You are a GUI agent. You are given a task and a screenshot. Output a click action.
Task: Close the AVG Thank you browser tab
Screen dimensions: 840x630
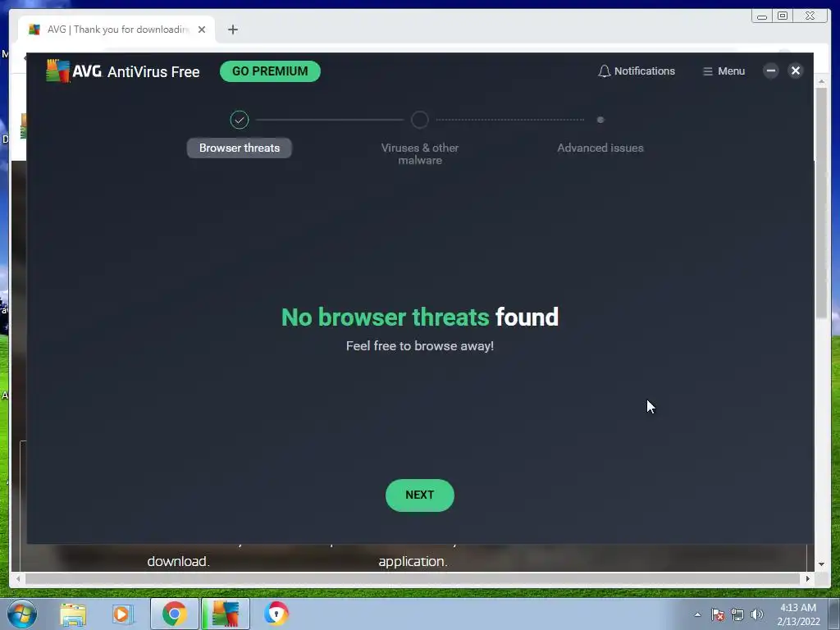pyautogui.click(x=202, y=30)
